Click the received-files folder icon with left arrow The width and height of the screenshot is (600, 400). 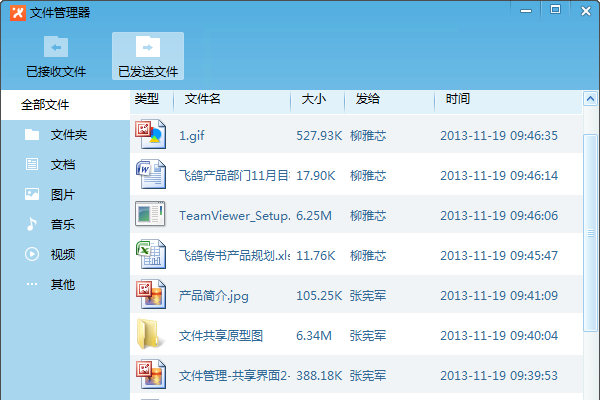tap(56, 47)
